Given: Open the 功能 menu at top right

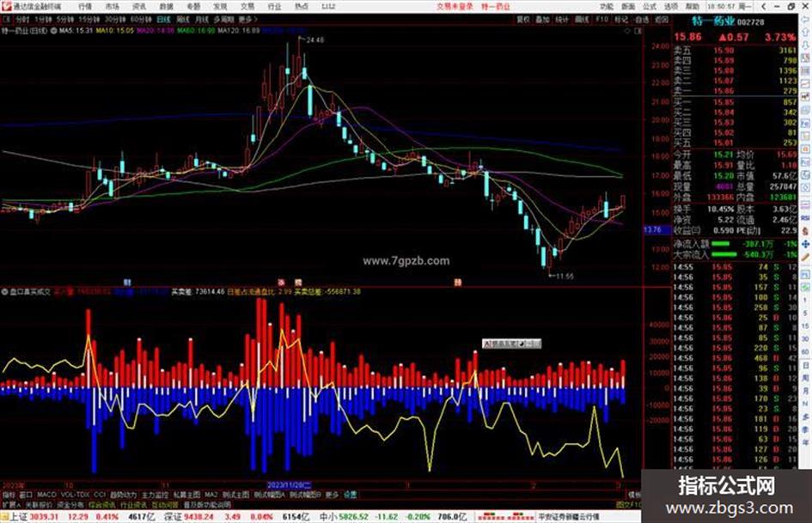Looking at the screenshot, I should [x=607, y=7].
